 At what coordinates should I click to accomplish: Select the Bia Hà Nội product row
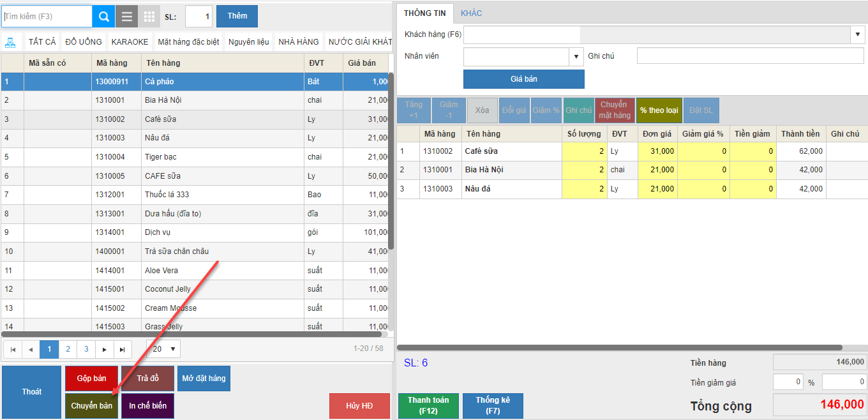pos(163,100)
